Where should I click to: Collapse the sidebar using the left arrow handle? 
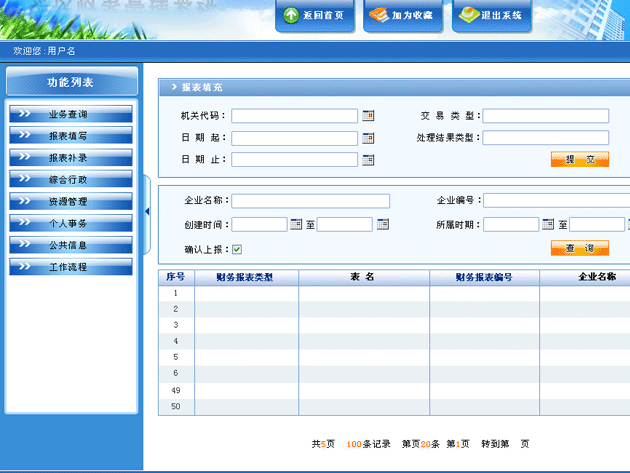[x=148, y=211]
